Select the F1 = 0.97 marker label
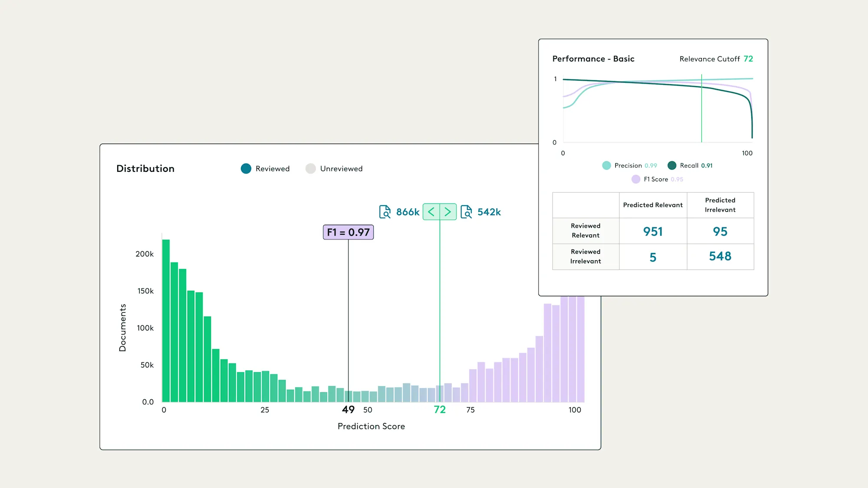 (x=348, y=232)
